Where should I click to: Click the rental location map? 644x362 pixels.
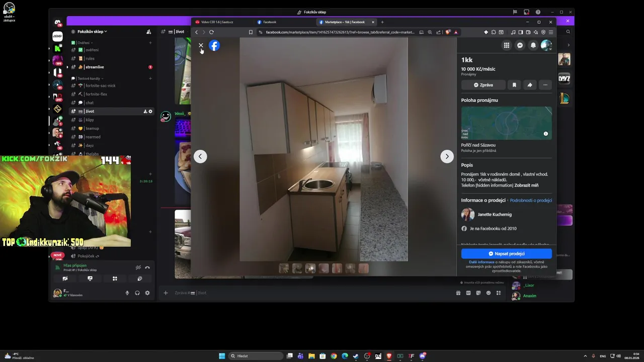pos(506,123)
